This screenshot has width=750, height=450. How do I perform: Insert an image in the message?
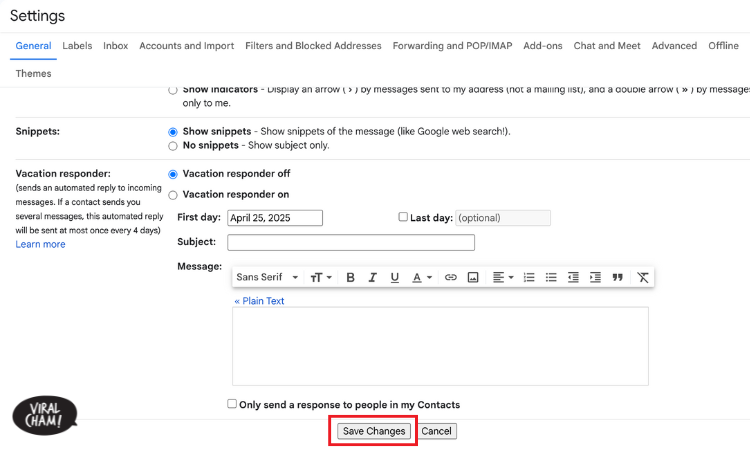pyautogui.click(x=473, y=277)
